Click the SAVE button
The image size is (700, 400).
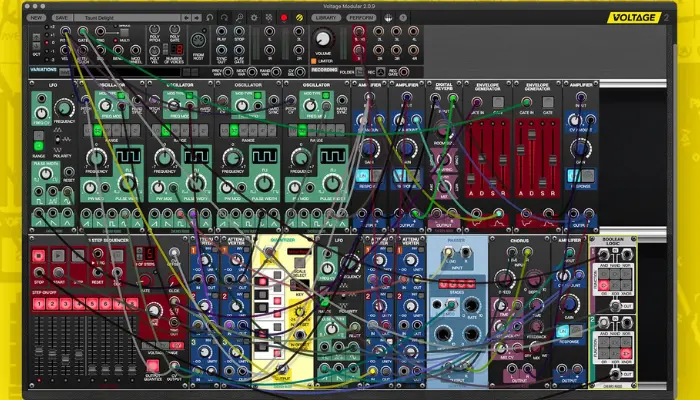[62, 18]
